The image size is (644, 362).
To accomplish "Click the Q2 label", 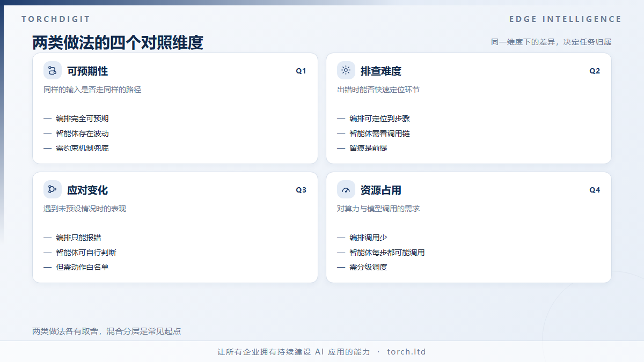I will coord(595,71).
